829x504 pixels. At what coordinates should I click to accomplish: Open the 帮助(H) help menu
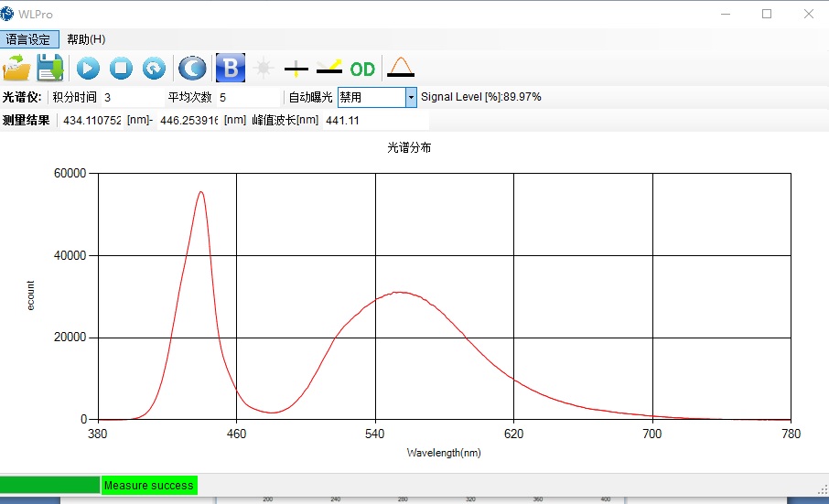pos(86,39)
